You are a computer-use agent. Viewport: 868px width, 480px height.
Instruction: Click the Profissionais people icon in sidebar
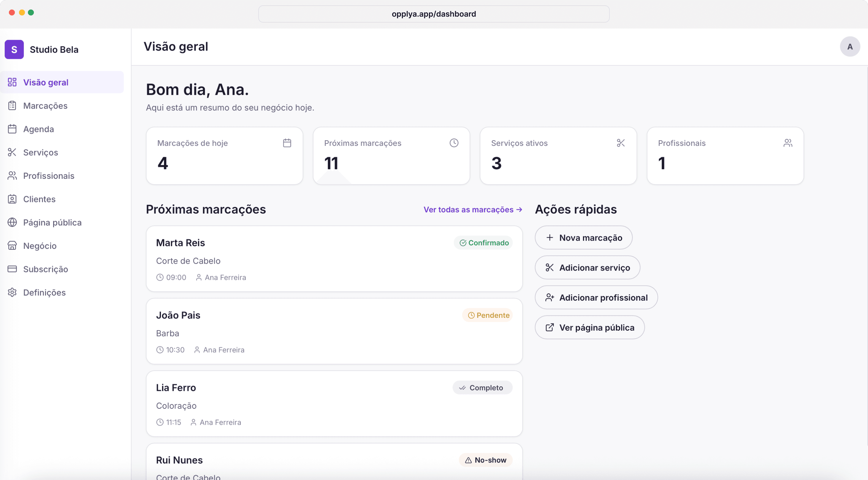click(12, 176)
